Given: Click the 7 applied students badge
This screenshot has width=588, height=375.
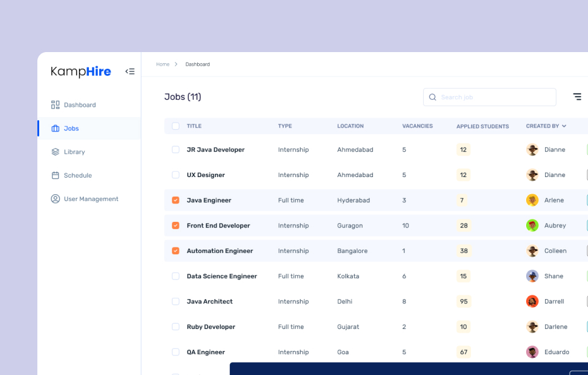Looking at the screenshot, I should 462,200.
